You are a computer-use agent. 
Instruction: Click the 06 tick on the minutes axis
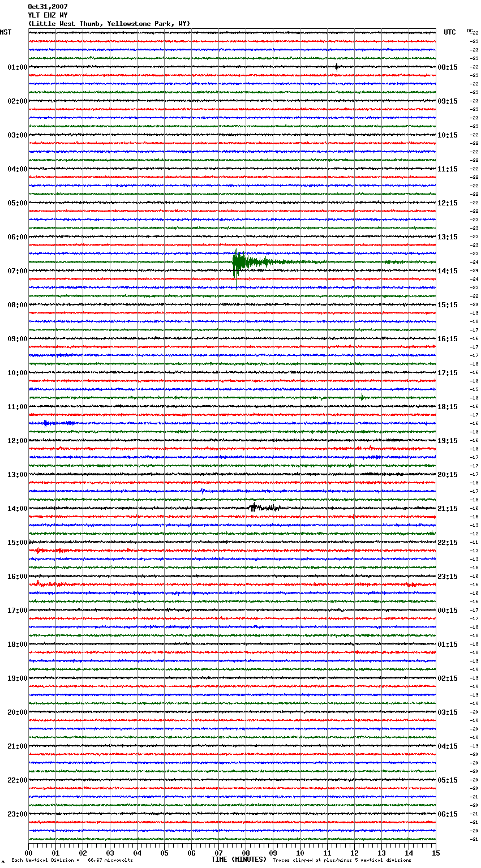coord(191,853)
